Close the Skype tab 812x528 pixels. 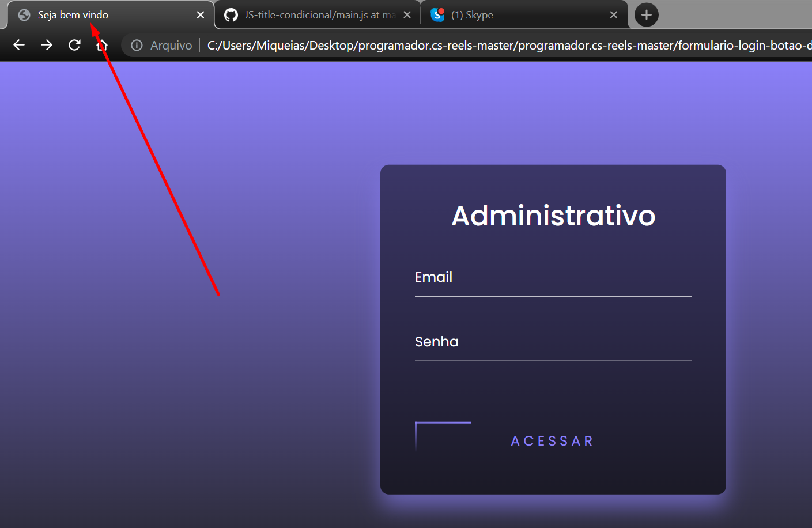[613, 14]
